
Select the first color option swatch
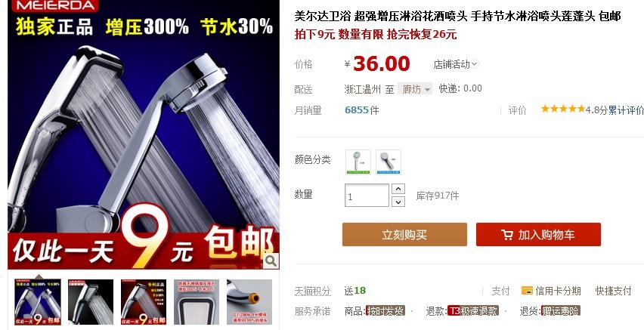(358, 162)
